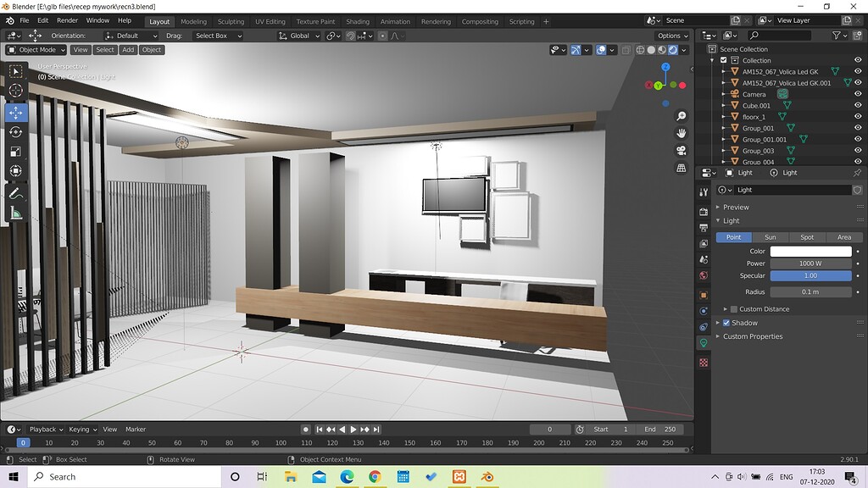Click the zoom viewport magnifier icon
The height and width of the screenshot is (488, 868).
click(682, 116)
